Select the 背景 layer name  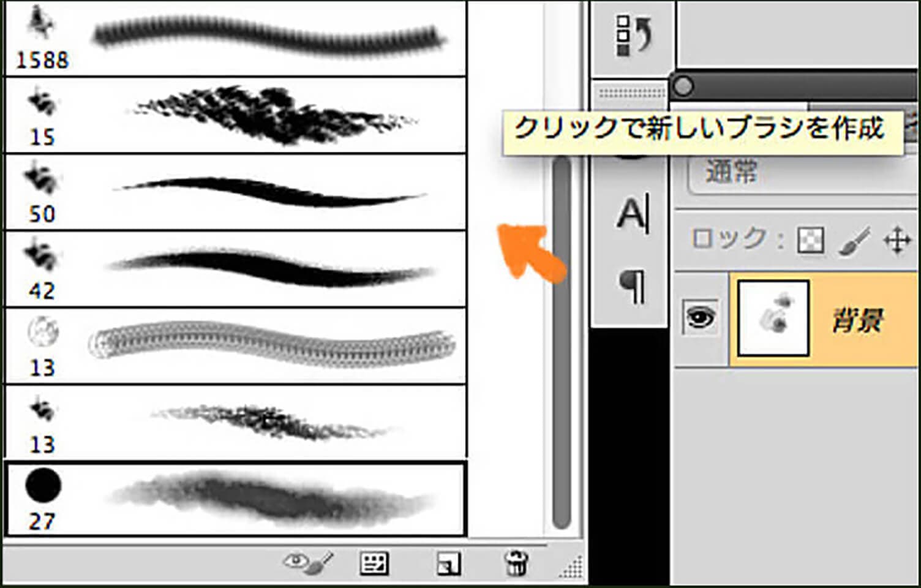point(857,320)
